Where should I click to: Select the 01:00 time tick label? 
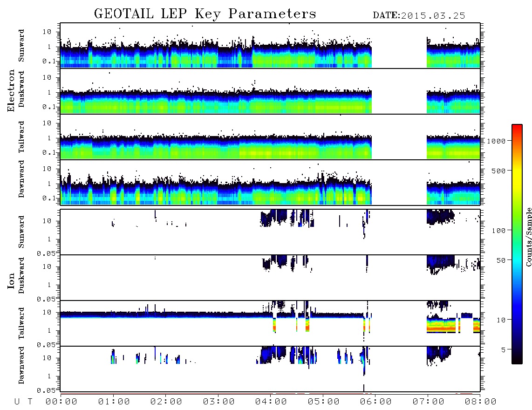click(114, 402)
